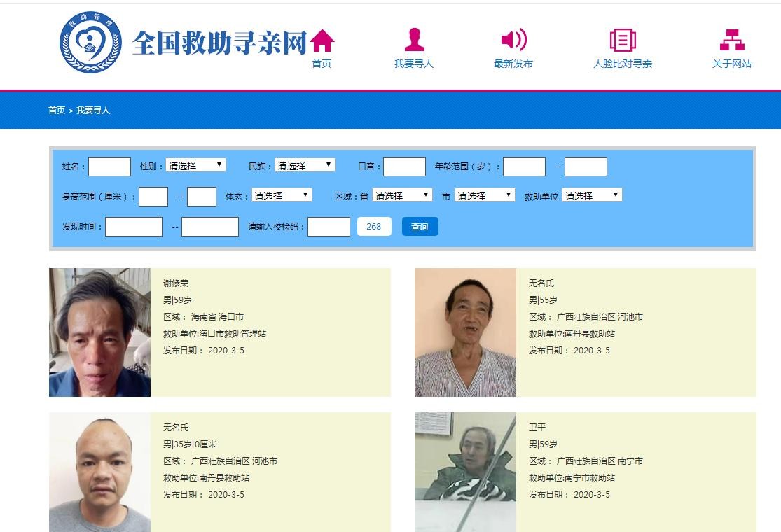The height and width of the screenshot is (532, 781).
Task: Open 谢修荣's photo thumbnail
Action: (x=99, y=332)
